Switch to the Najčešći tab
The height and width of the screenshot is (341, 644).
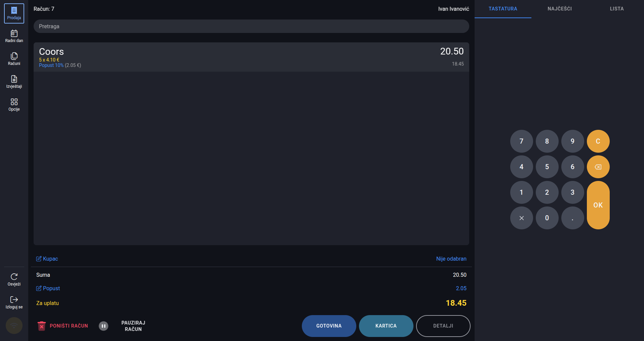pos(559,9)
